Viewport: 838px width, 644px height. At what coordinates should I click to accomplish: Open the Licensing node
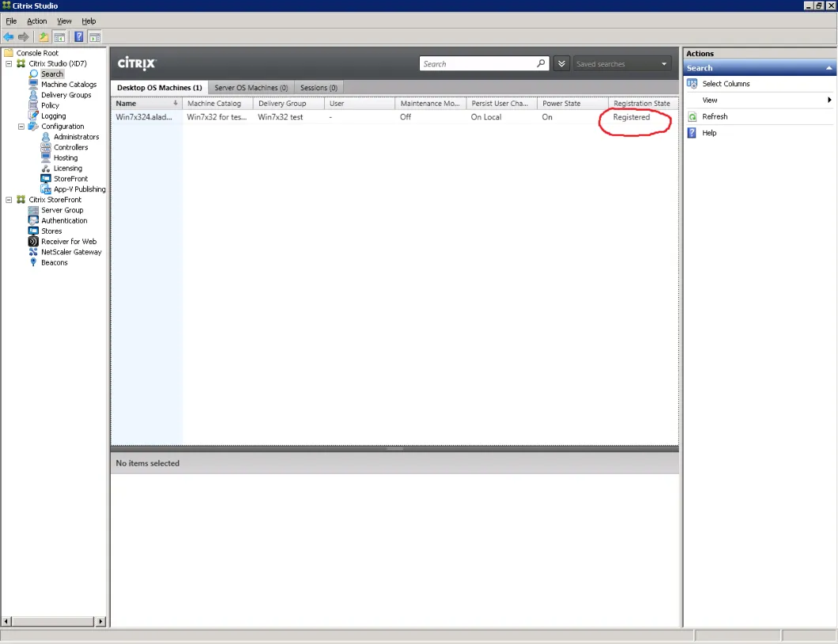(68, 168)
